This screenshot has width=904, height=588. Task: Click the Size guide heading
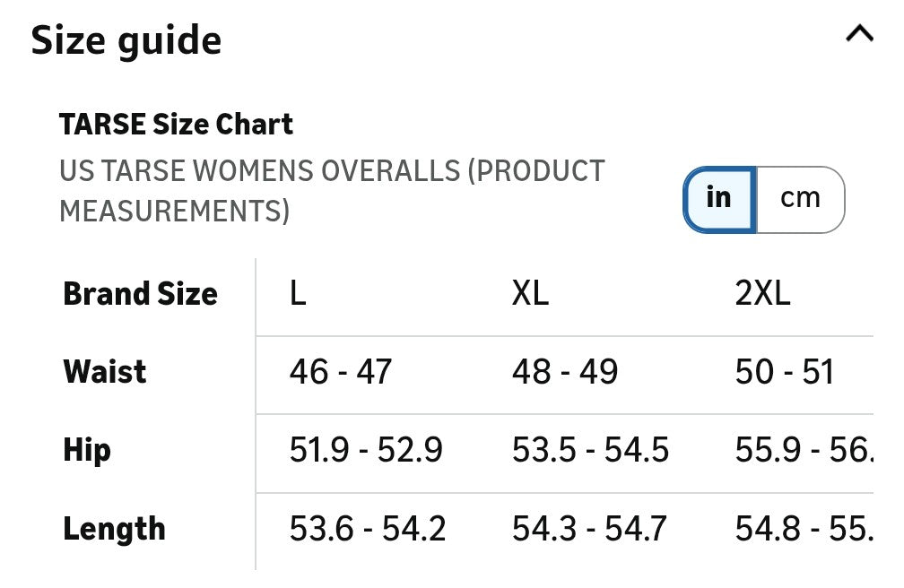tap(126, 41)
